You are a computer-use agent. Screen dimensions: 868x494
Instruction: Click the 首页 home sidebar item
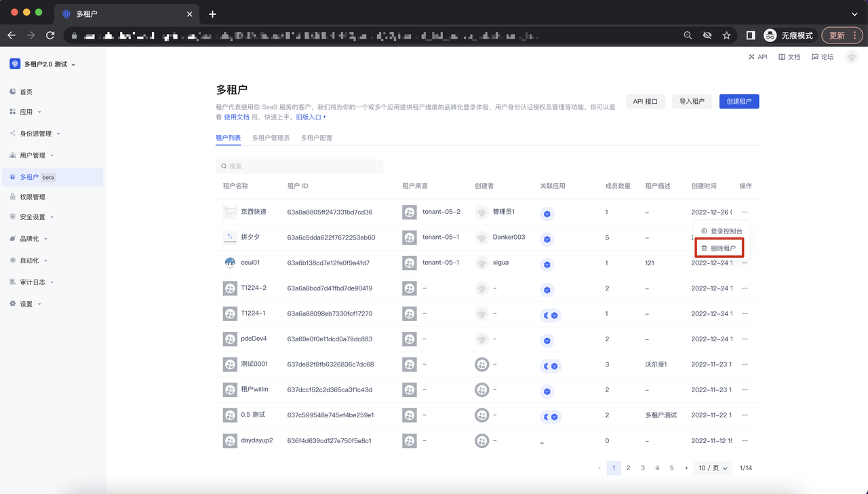(26, 92)
